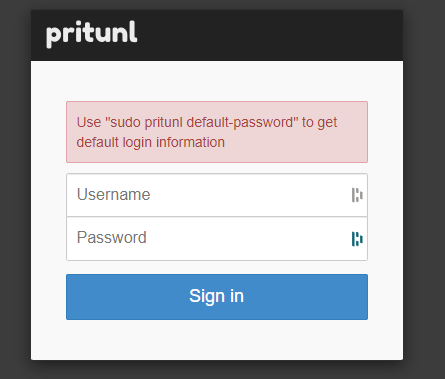Click the teal password manager icon in Password field

(x=357, y=239)
